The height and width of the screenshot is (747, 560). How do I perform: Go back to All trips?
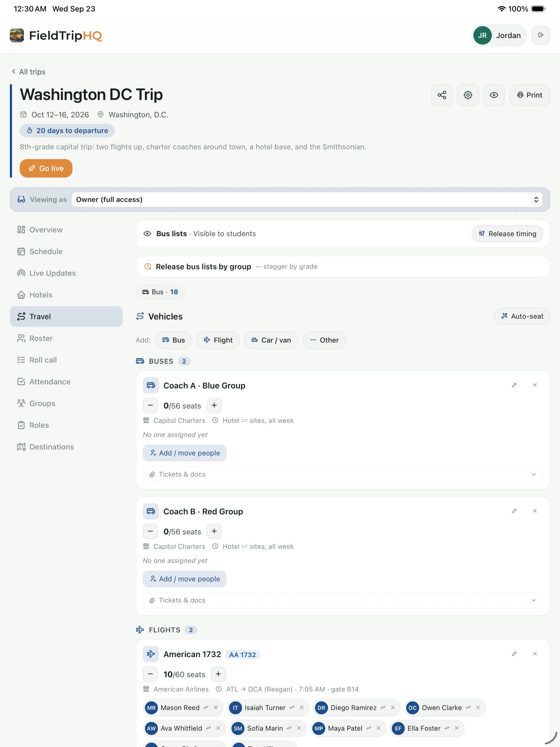click(x=29, y=72)
